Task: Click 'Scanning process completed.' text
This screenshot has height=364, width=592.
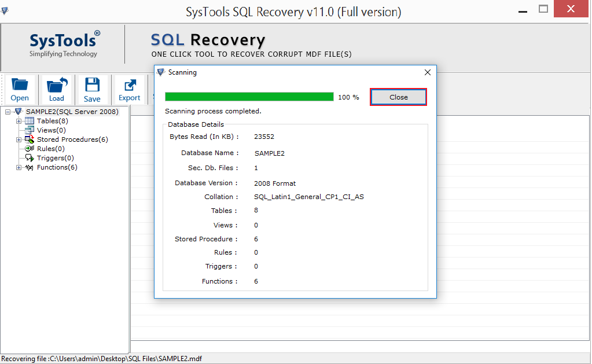Action: click(x=213, y=111)
